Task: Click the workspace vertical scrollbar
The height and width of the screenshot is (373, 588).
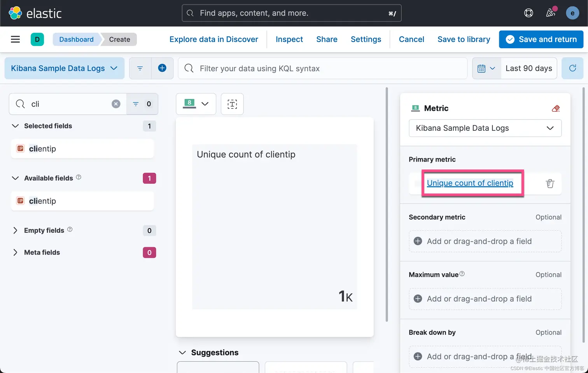Action: tap(387, 204)
